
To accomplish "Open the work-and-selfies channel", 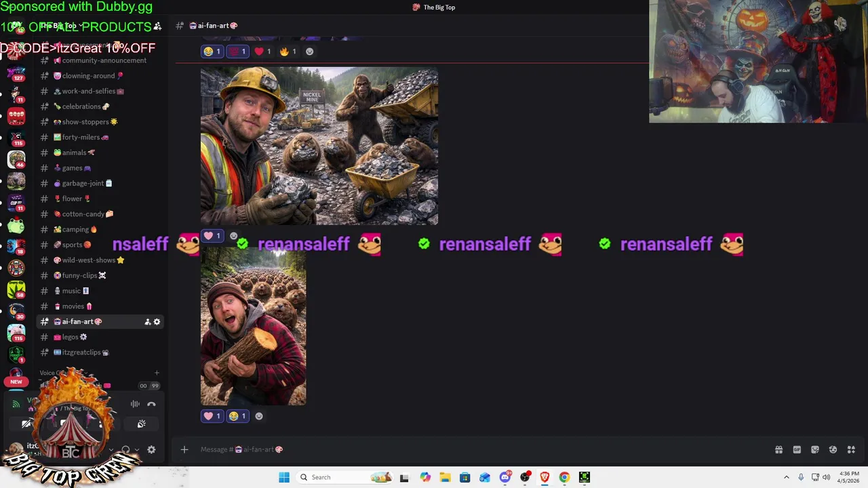I will tap(100, 91).
